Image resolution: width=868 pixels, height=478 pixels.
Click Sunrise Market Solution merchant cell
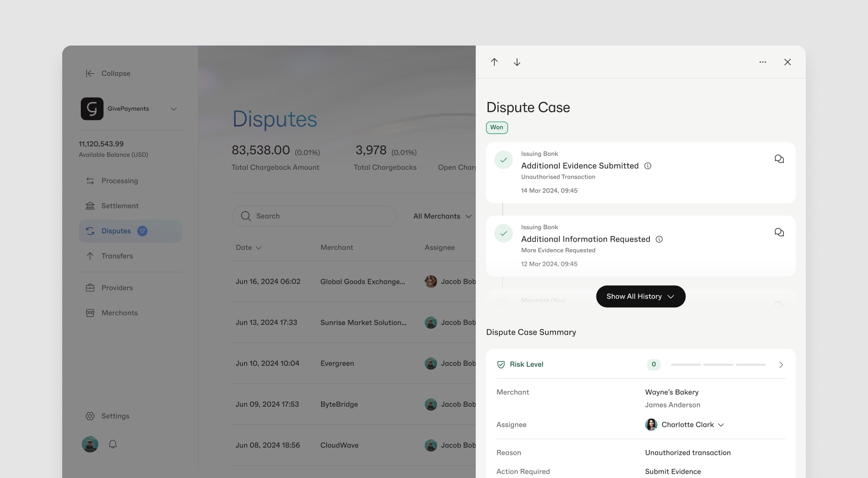(363, 323)
